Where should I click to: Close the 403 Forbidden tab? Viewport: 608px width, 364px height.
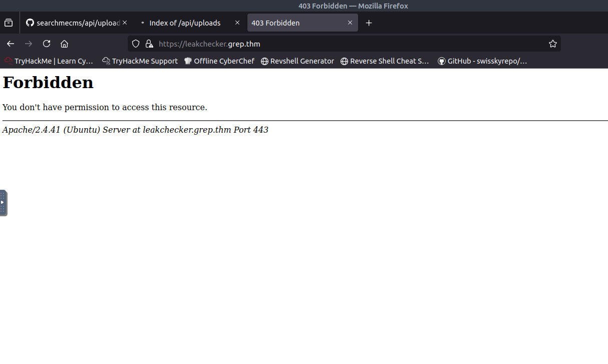[350, 23]
